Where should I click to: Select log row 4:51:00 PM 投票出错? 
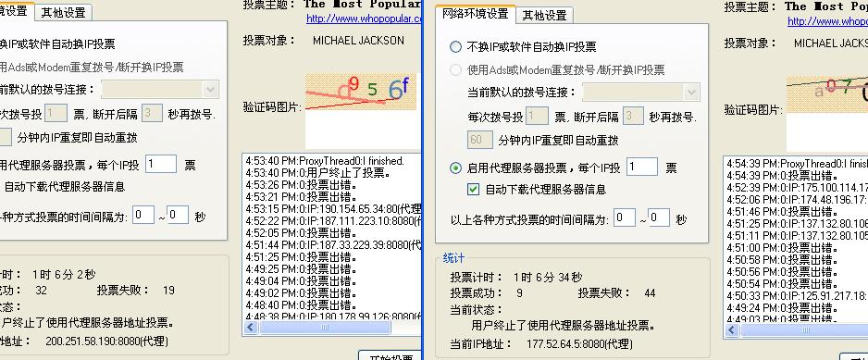pos(783,248)
